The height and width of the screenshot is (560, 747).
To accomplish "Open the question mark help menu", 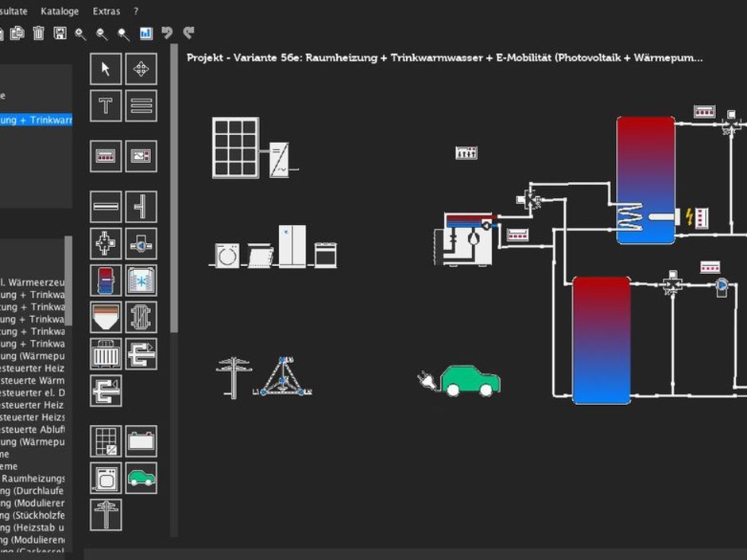I will [136, 11].
